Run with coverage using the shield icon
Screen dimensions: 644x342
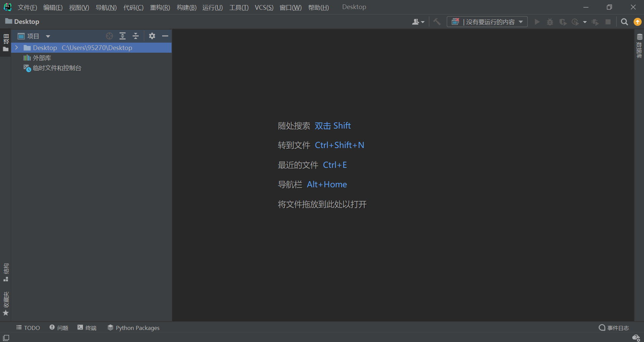(x=563, y=21)
